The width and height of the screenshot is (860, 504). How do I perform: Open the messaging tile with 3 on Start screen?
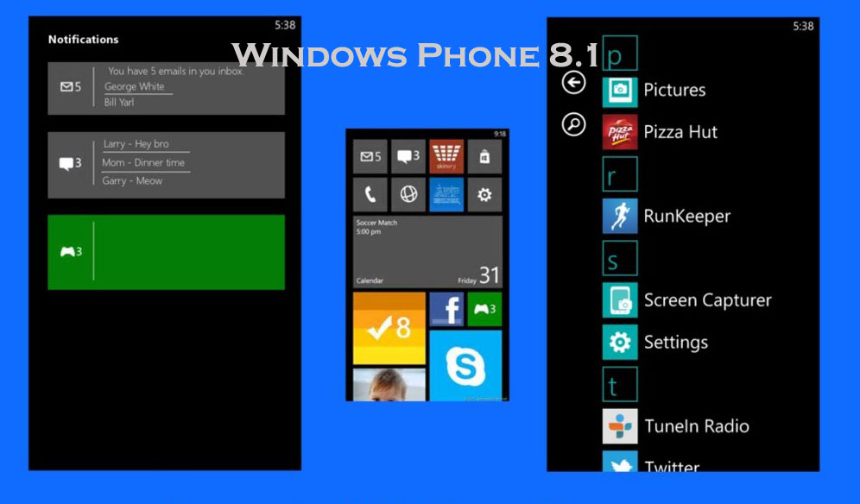[x=408, y=156]
